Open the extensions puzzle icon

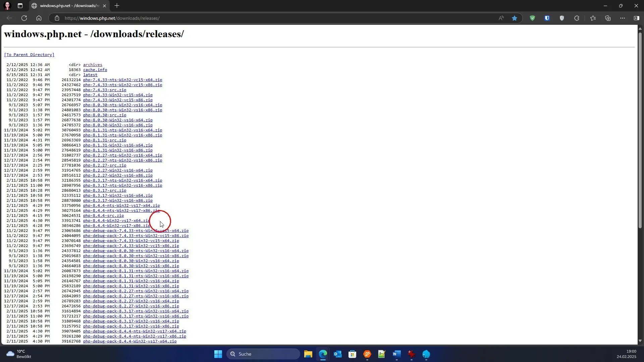(577, 18)
